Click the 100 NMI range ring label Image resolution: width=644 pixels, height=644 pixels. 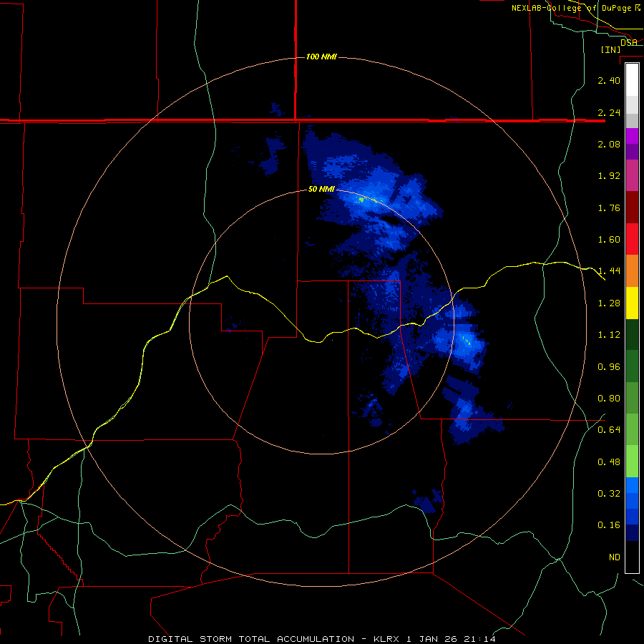(x=321, y=57)
